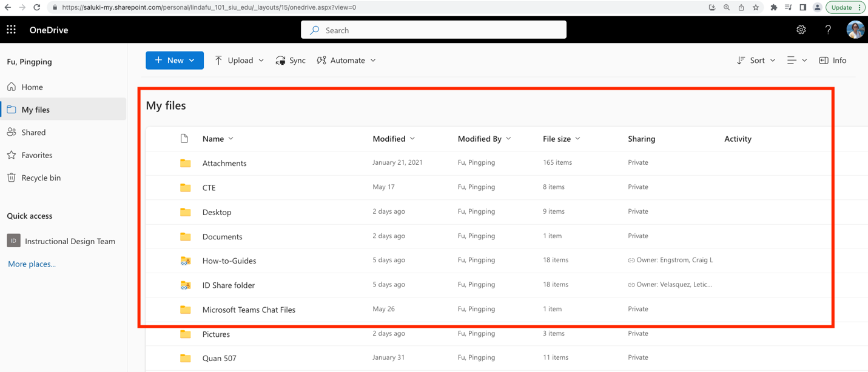The image size is (868, 372).
Task: Click the CTE folder icon
Action: point(186,187)
